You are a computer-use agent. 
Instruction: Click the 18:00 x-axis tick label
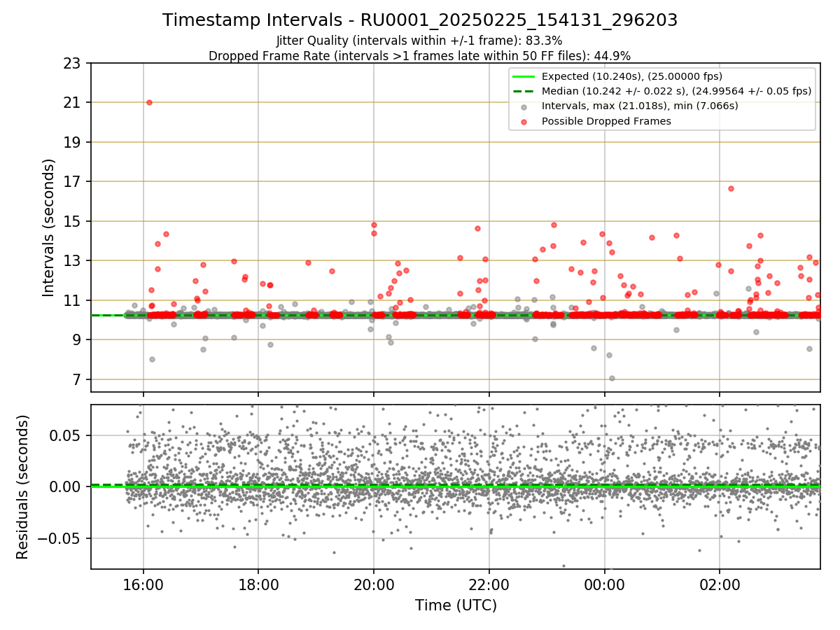258,584
